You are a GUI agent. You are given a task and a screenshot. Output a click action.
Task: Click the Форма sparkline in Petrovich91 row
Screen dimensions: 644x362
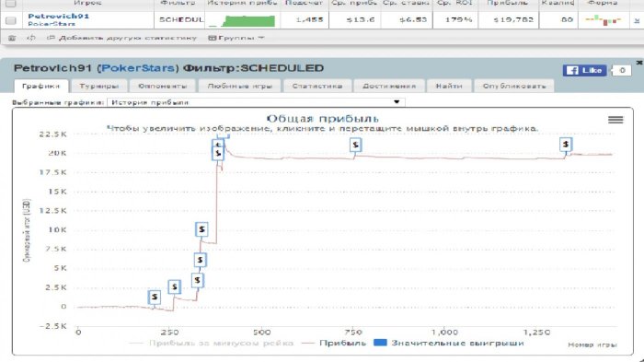(x=603, y=19)
